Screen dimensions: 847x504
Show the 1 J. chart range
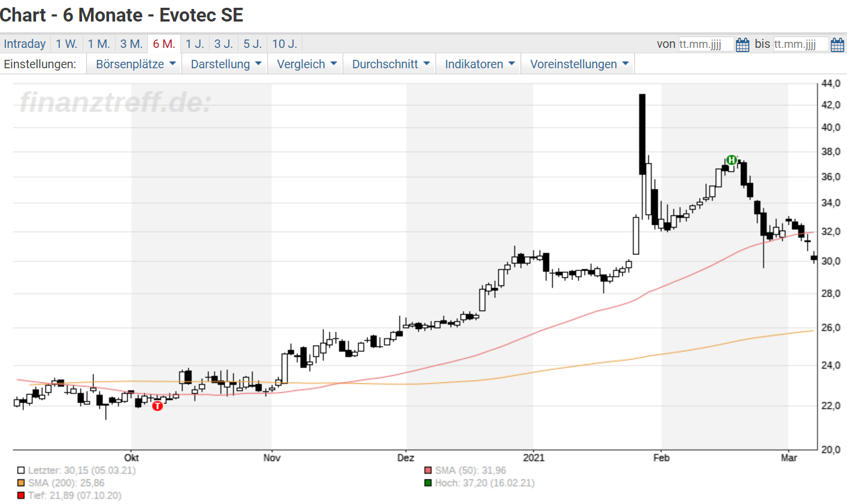(x=195, y=44)
